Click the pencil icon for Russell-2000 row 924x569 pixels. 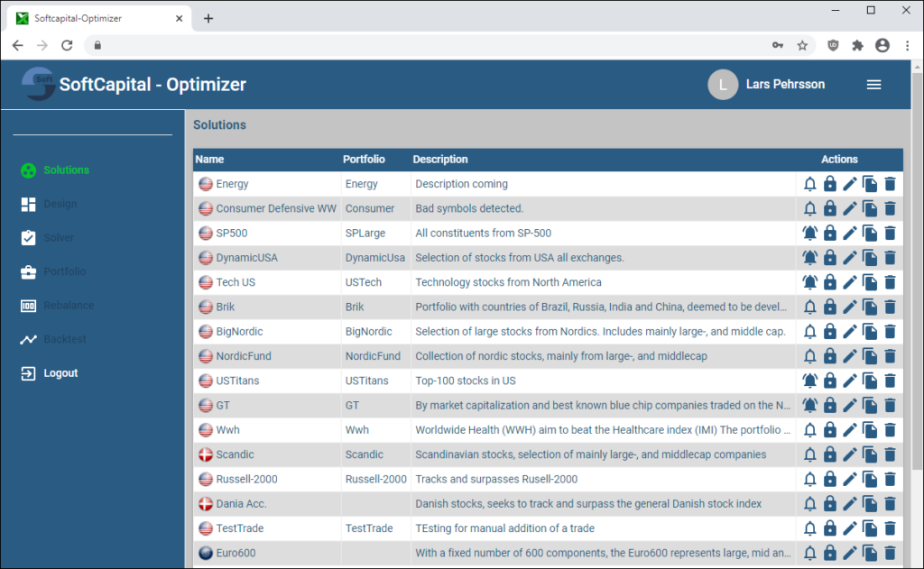(850, 479)
